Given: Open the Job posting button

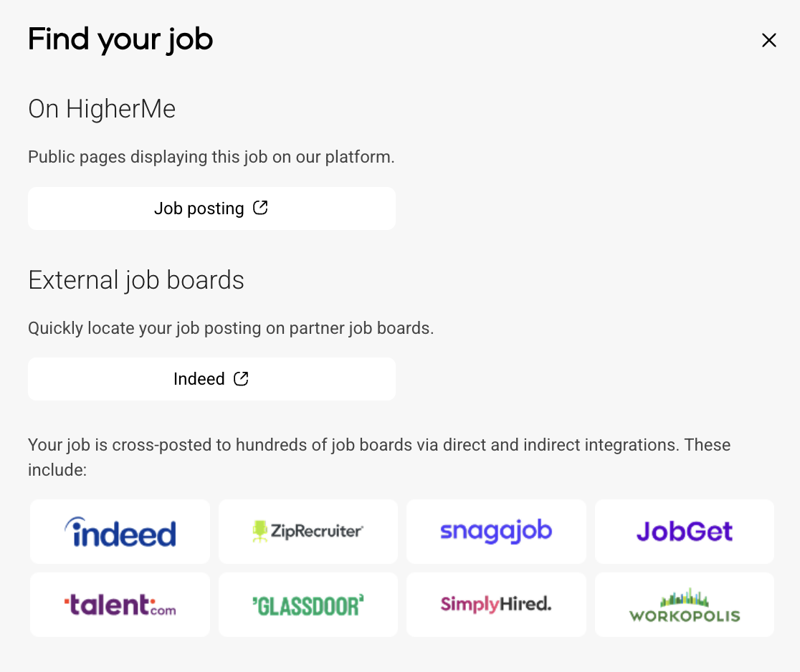Looking at the screenshot, I should coord(211,208).
